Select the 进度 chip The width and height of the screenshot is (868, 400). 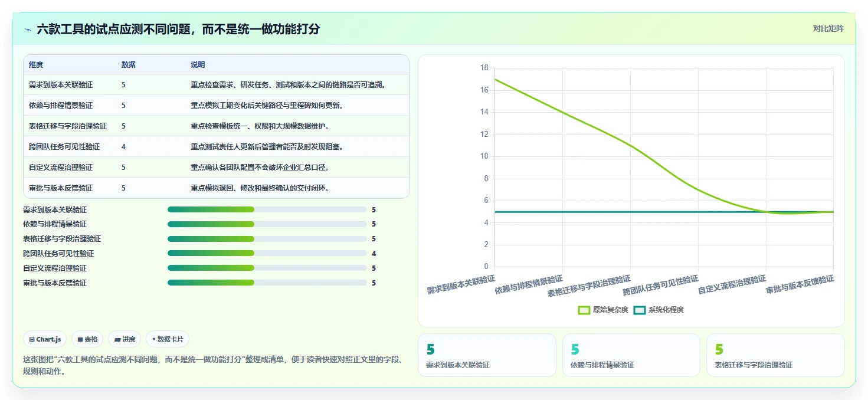pyautogui.click(x=125, y=339)
